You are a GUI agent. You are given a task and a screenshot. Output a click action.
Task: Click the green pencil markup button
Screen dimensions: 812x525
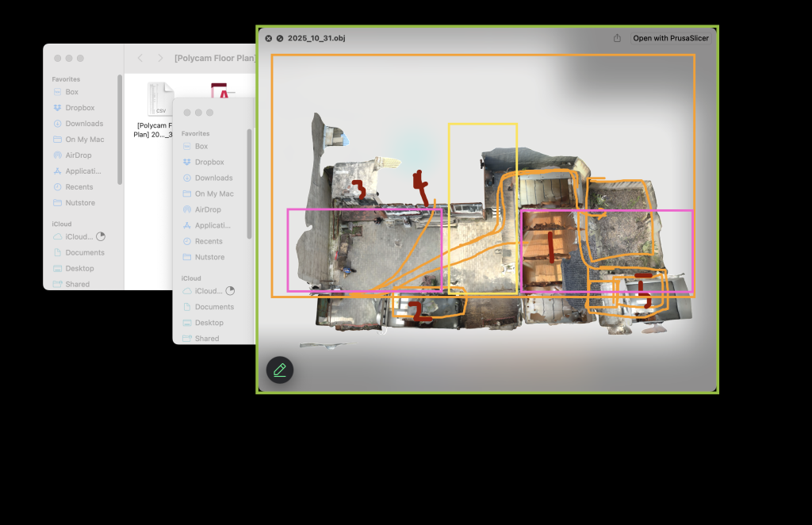point(280,370)
